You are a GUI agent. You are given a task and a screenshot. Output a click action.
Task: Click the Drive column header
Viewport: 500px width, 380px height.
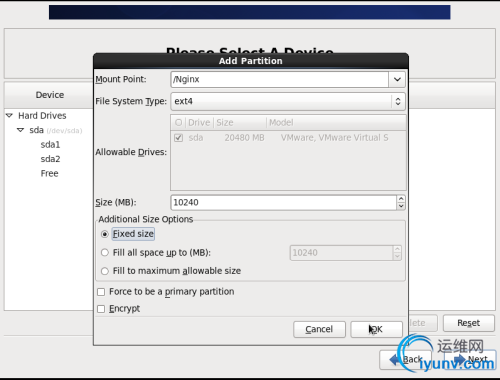(199, 123)
